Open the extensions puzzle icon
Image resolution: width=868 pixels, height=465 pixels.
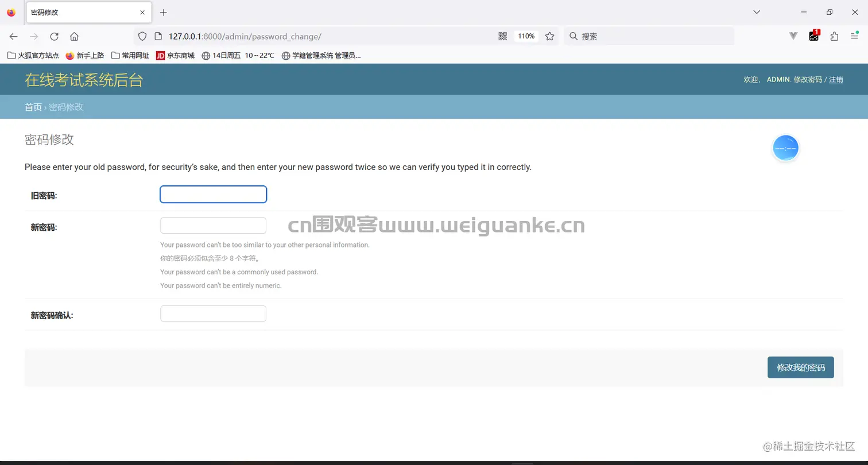[x=834, y=36]
